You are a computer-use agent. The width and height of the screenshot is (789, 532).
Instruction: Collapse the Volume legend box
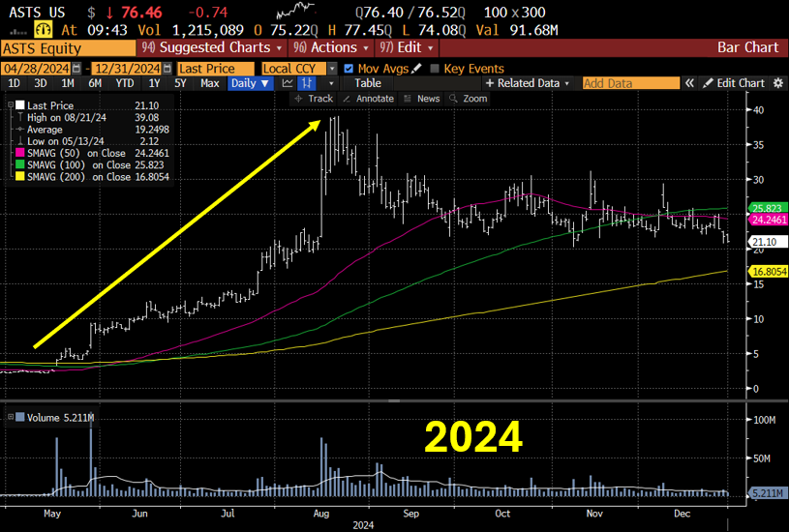point(11,417)
